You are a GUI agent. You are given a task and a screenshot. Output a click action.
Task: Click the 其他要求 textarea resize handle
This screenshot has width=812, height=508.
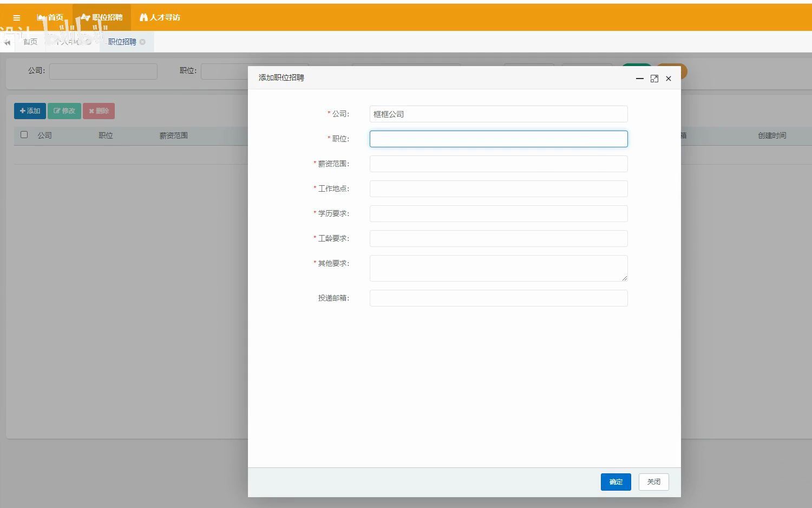click(624, 278)
